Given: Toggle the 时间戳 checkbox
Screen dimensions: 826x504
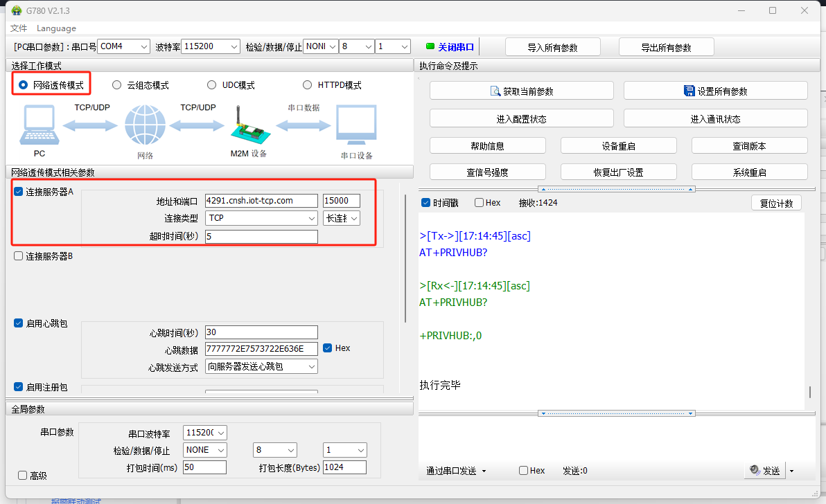Looking at the screenshot, I should (x=425, y=203).
